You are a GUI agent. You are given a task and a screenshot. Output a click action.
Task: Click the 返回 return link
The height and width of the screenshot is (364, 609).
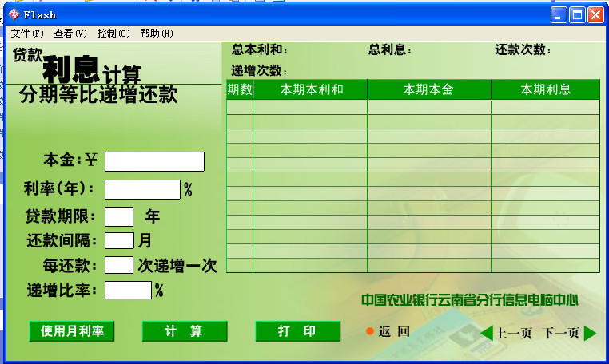(394, 331)
